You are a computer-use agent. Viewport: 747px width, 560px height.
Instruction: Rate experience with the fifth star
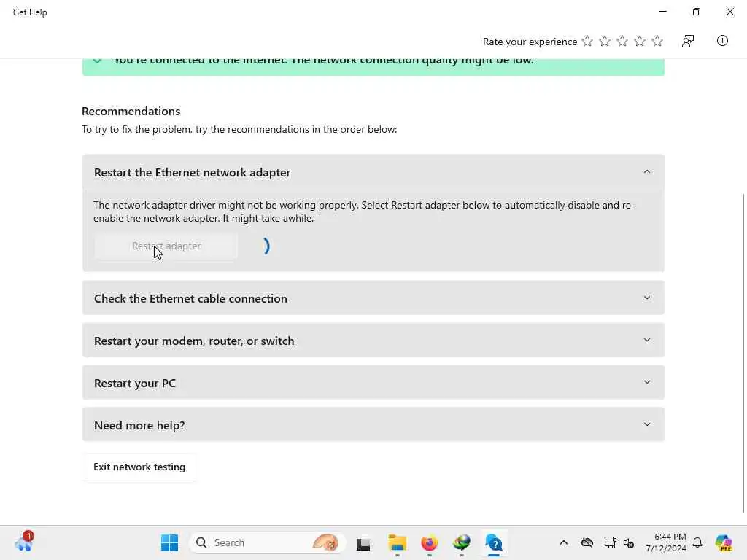[657, 41]
